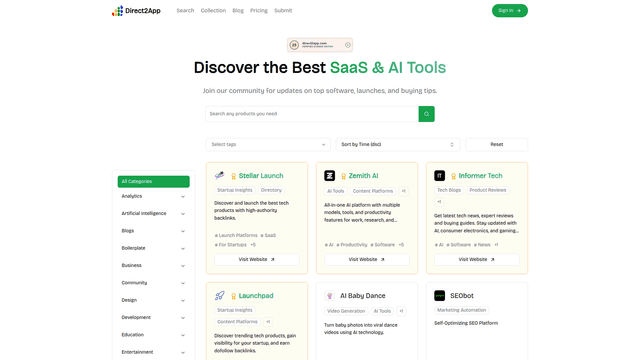Click the Launch Platforms hashtag
The width and height of the screenshot is (640, 360).
(236, 236)
